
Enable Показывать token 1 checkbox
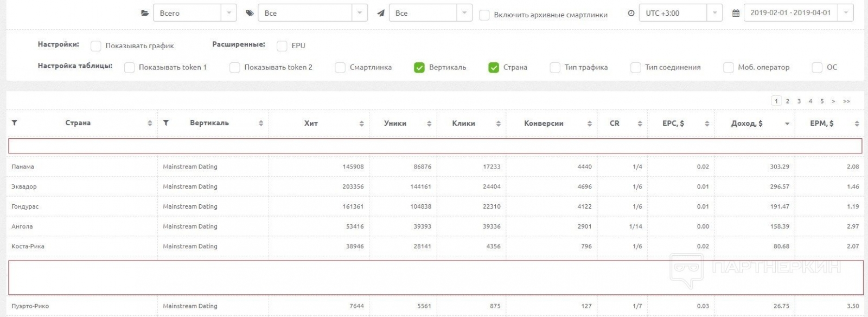[129, 68]
